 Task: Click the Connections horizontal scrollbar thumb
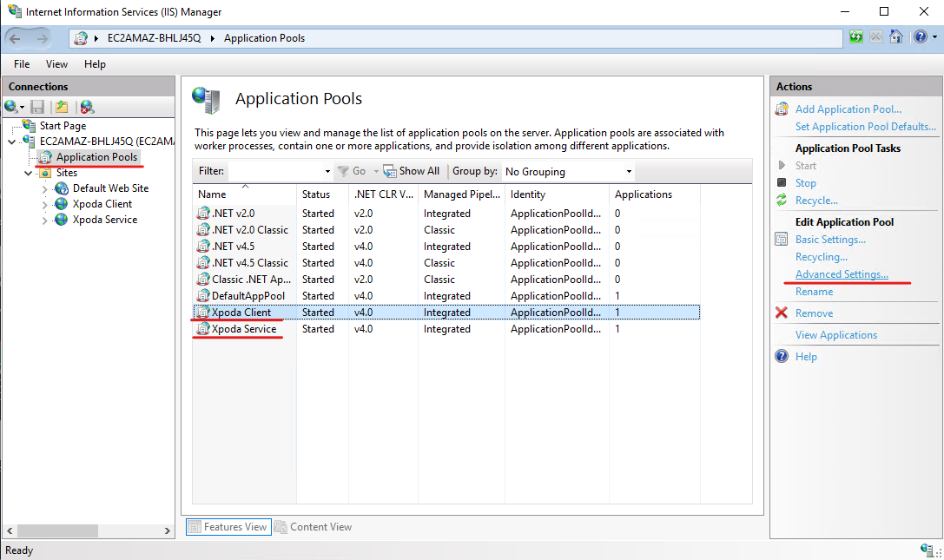(x=57, y=530)
